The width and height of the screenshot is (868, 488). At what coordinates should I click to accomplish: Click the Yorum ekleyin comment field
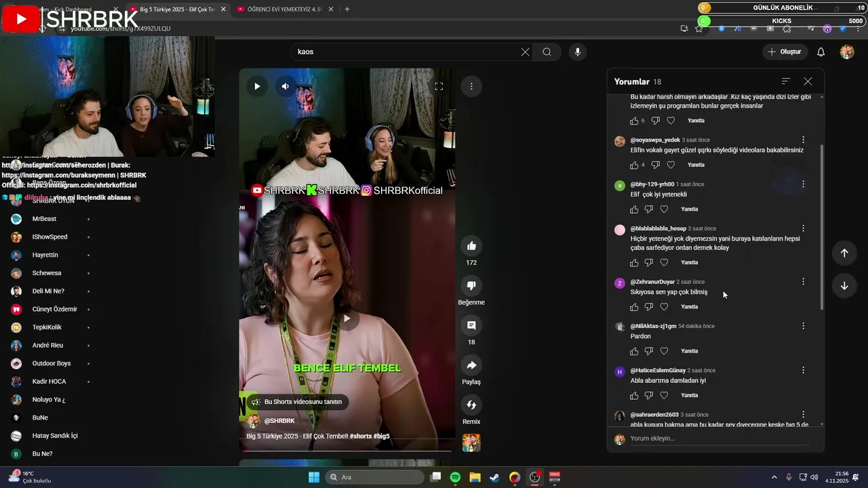pyautogui.click(x=719, y=439)
